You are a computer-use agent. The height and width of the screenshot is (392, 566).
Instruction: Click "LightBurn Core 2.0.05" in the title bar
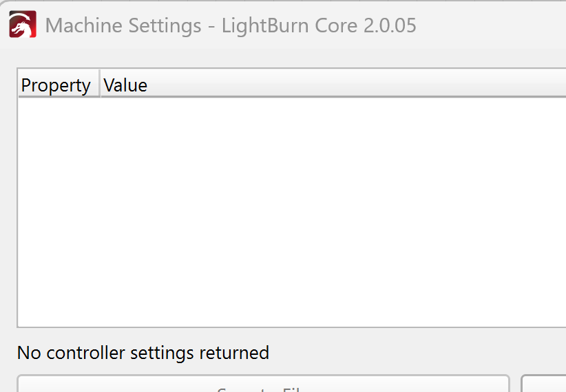[x=319, y=26]
